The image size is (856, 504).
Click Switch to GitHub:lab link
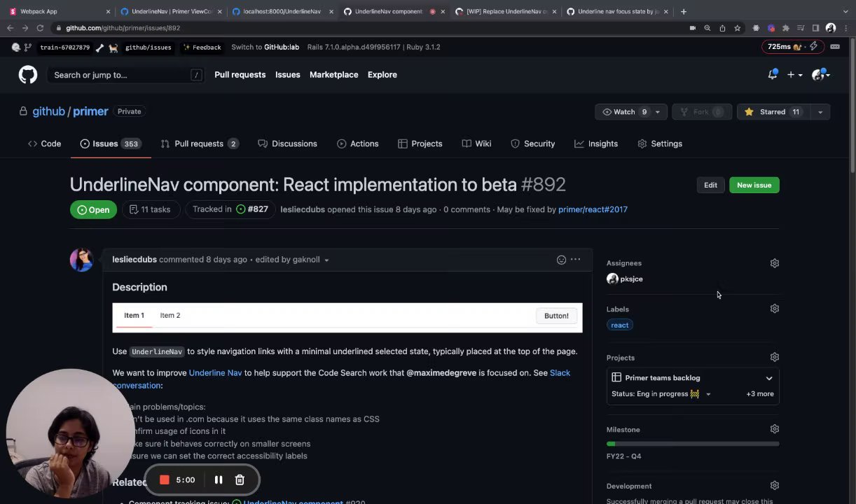tap(265, 47)
